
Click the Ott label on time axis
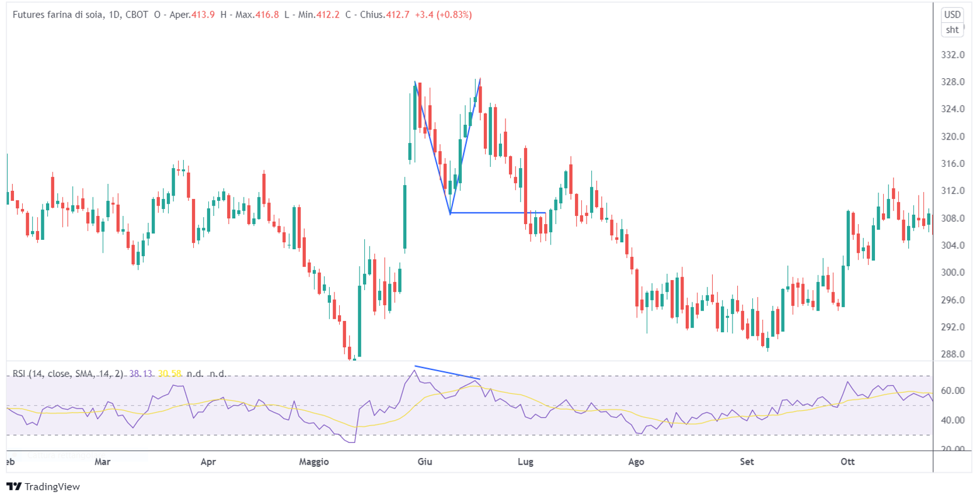pos(848,462)
